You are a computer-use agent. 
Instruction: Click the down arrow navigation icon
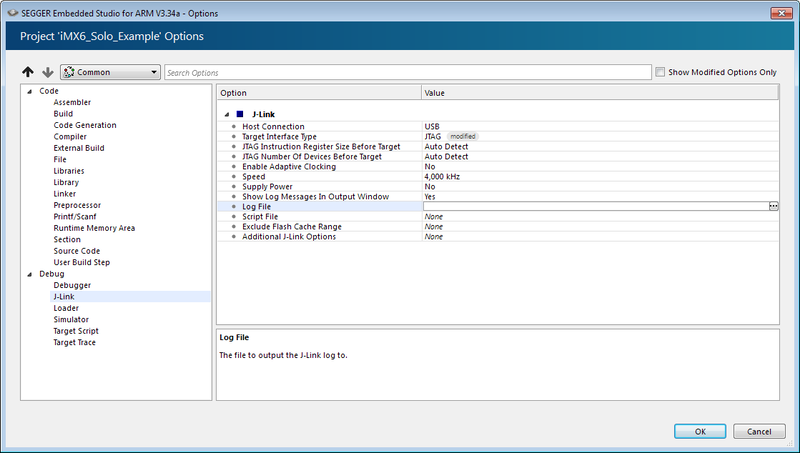tap(47, 73)
